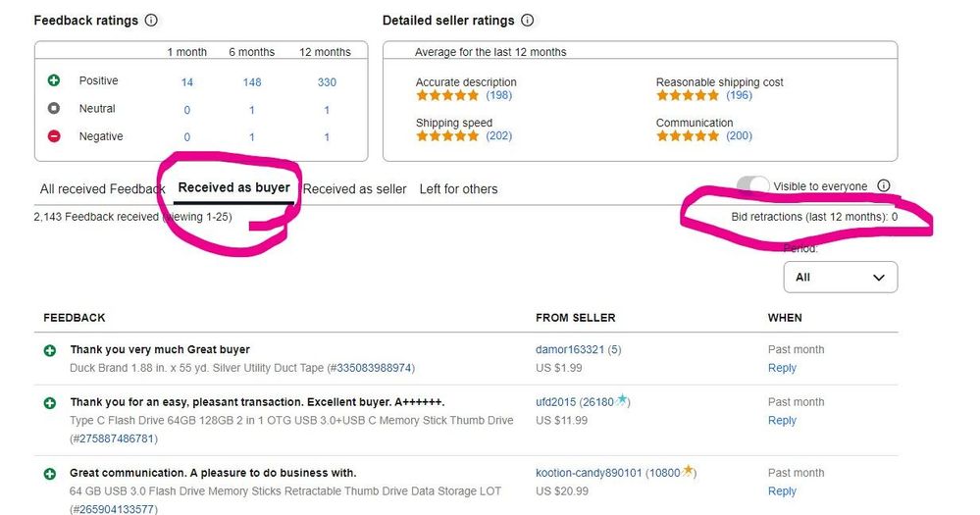Open item number 275887486781 link
The image size is (980, 515).
[117, 438]
